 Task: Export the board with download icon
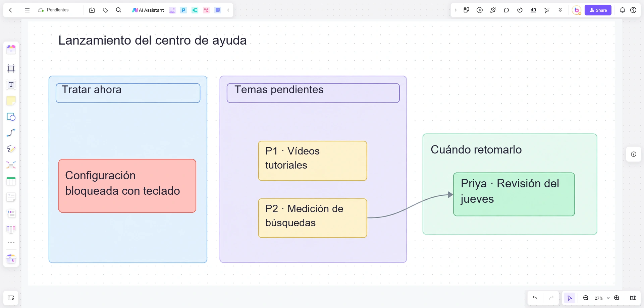[x=92, y=10]
